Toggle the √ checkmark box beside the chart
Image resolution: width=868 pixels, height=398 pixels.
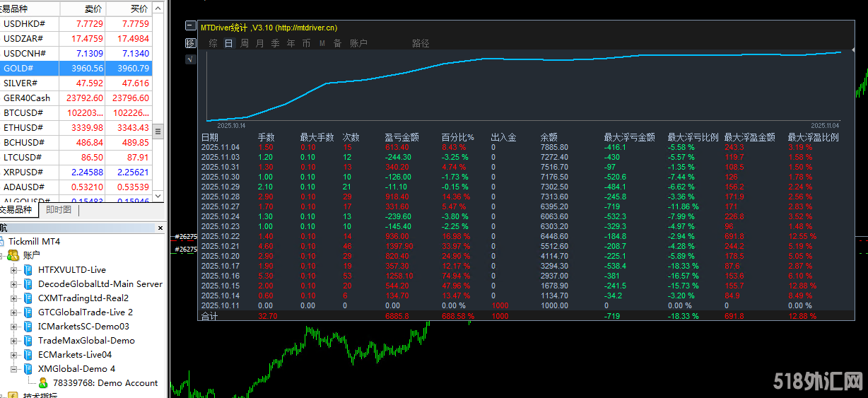pyautogui.click(x=190, y=59)
